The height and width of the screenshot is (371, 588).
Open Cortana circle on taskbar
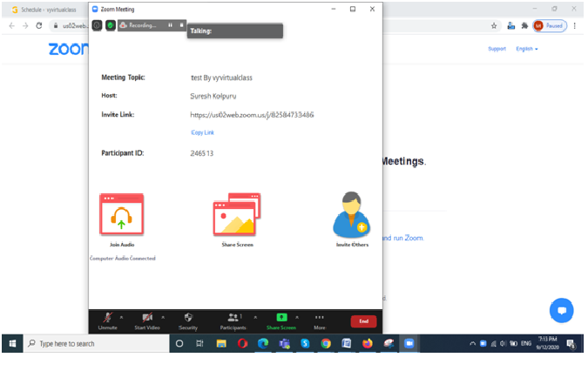[x=179, y=343]
